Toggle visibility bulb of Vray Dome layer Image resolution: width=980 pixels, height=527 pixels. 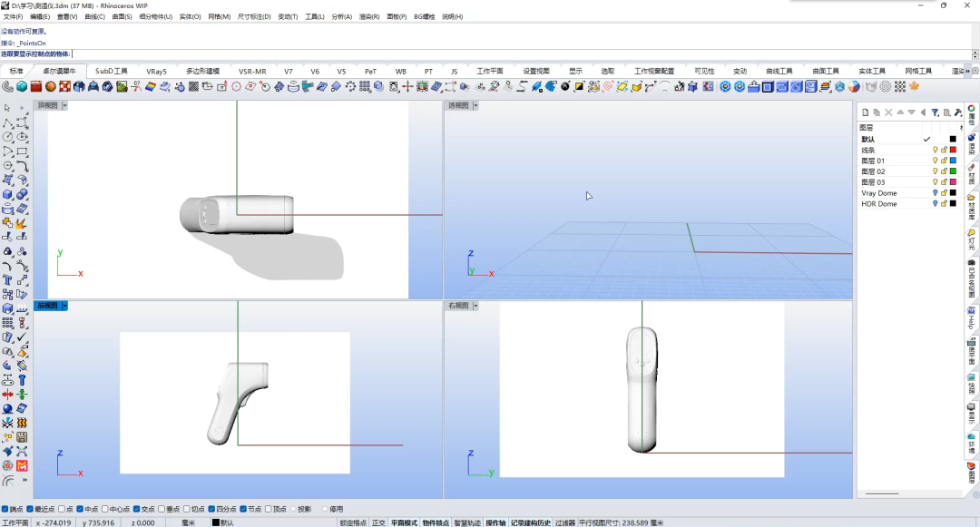(x=935, y=193)
